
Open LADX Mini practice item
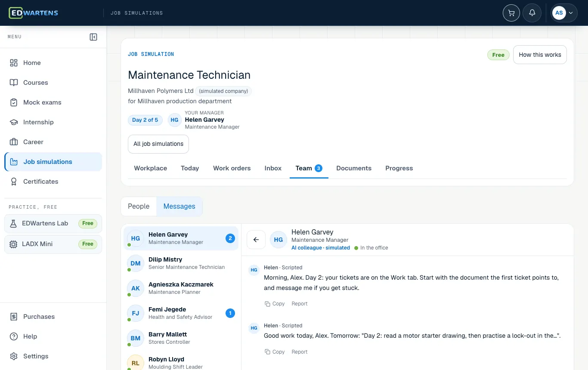click(x=53, y=244)
